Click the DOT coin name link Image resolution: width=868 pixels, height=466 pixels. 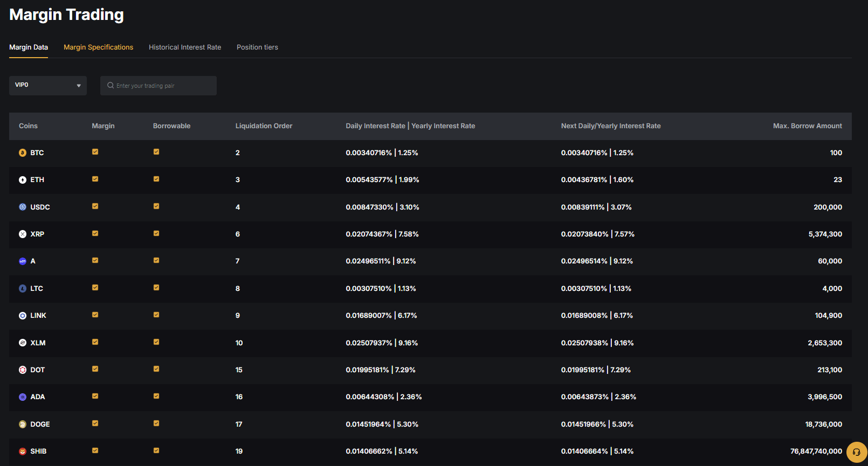37,370
